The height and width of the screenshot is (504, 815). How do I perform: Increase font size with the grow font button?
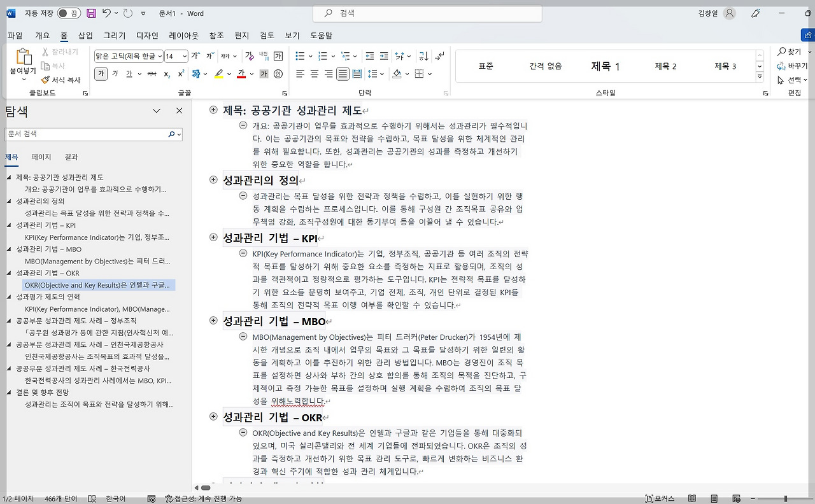tap(196, 56)
